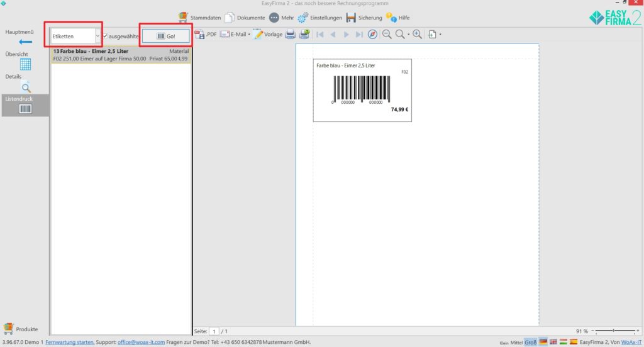Click the zoom slider minus button
This screenshot has height=347, width=644.
tap(592, 331)
